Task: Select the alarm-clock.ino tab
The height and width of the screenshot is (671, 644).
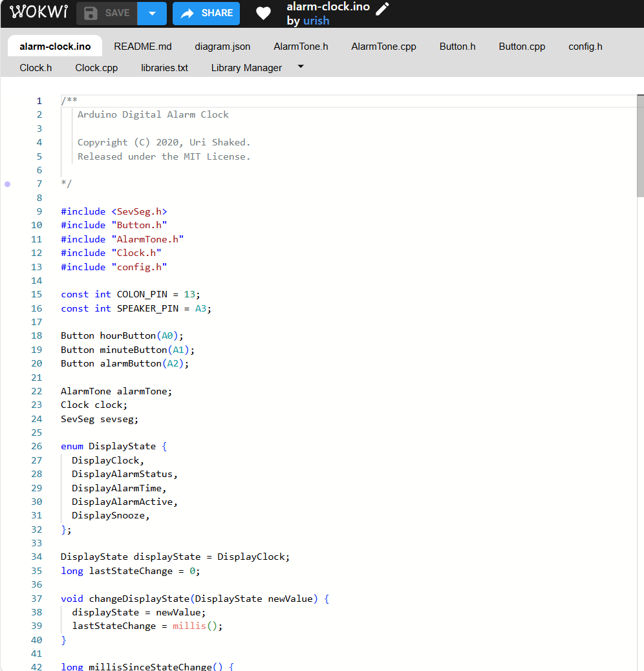Action: click(55, 46)
